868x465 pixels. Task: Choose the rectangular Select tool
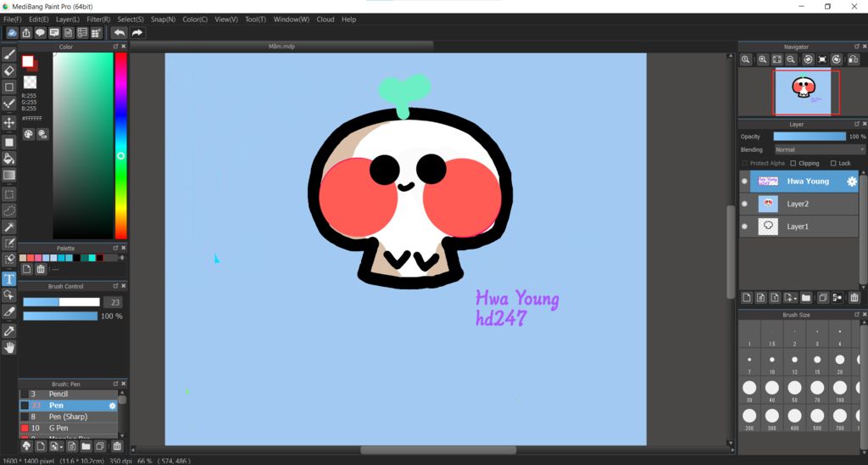click(x=8, y=194)
